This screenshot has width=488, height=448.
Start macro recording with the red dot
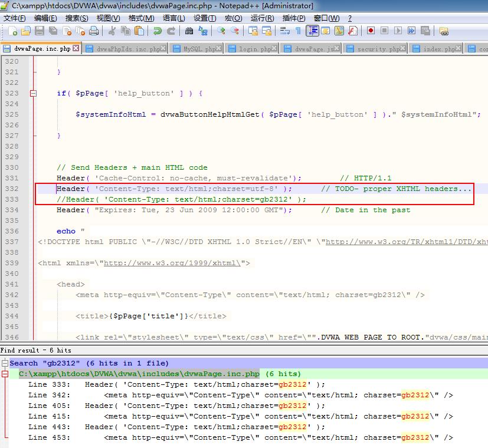point(371,31)
